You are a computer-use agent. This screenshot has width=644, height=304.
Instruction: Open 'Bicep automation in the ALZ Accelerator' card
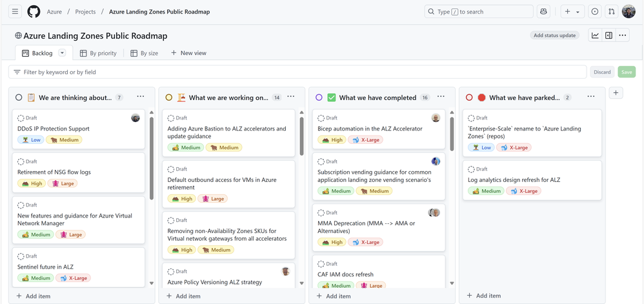coord(370,128)
